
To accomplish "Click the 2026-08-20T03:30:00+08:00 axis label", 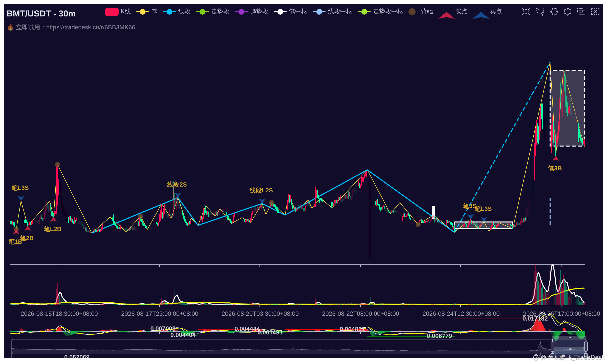I will [260, 314].
